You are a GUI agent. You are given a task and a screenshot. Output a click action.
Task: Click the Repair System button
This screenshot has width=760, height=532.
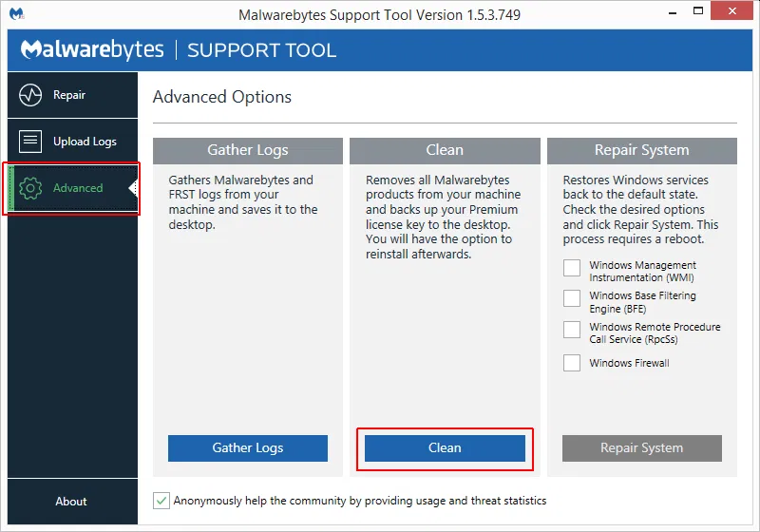tap(641, 448)
